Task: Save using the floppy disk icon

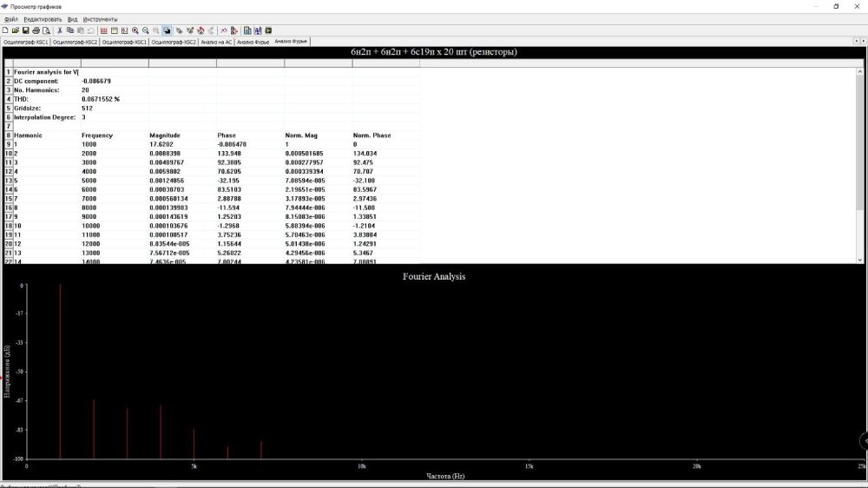Action: [x=25, y=30]
